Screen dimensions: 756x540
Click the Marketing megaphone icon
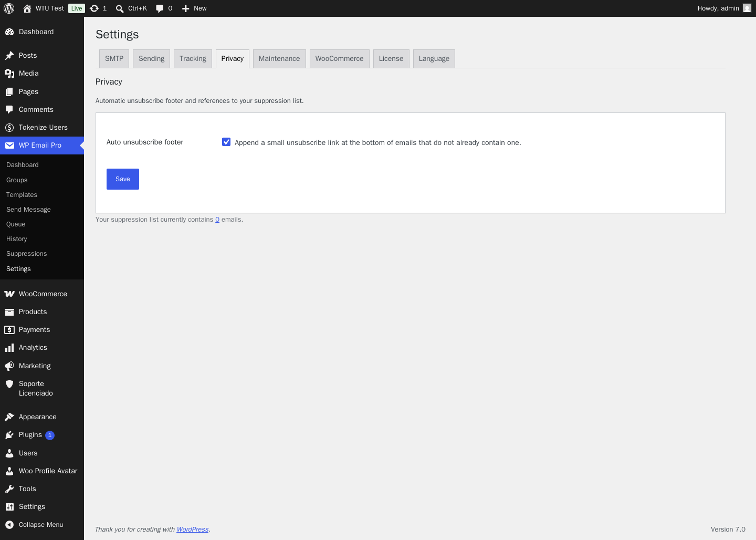click(x=9, y=366)
